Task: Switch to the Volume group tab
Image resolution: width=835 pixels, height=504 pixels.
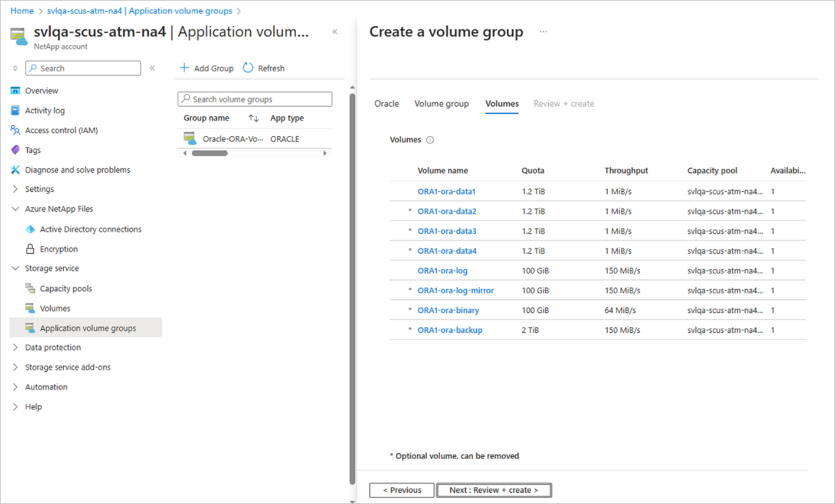Action: pyautogui.click(x=441, y=103)
